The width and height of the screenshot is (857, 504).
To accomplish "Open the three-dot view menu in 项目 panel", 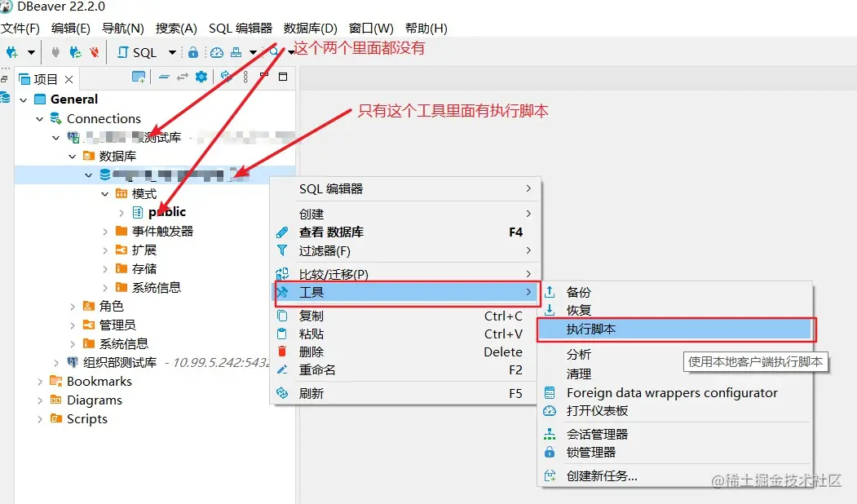I will pos(245,77).
